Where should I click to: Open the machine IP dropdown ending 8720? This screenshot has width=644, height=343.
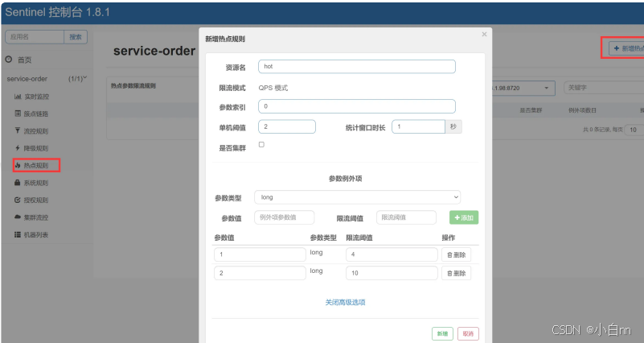click(523, 88)
